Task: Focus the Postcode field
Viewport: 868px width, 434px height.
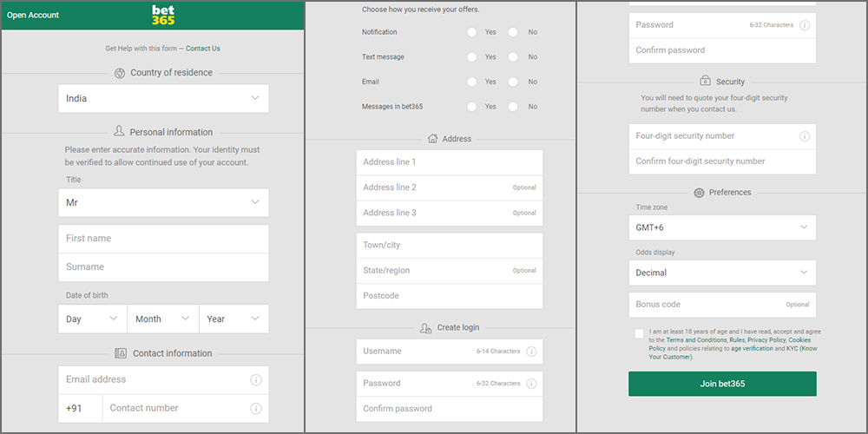Action: coord(450,296)
